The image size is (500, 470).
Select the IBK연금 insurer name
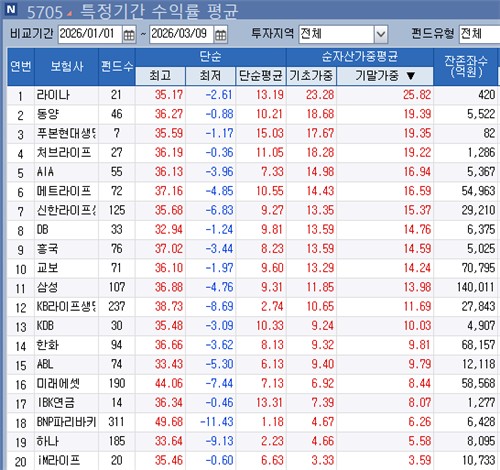tap(56, 403)
